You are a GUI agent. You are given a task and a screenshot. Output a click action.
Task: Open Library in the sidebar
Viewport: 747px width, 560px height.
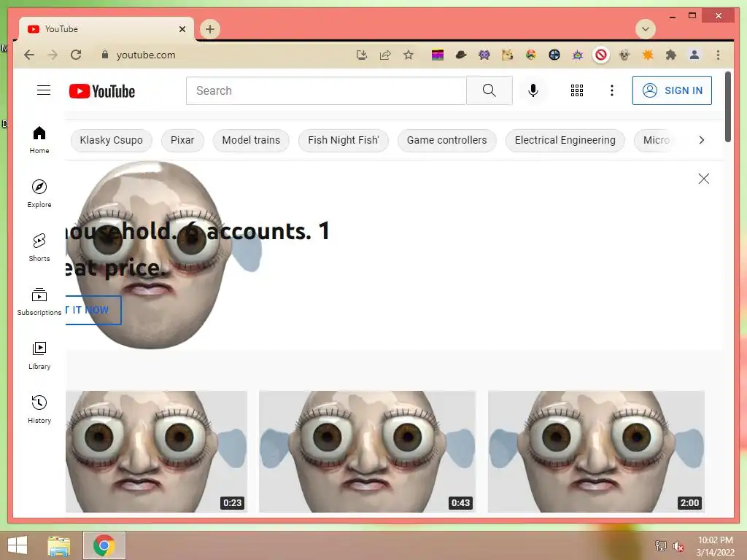[x=39, y=356]
